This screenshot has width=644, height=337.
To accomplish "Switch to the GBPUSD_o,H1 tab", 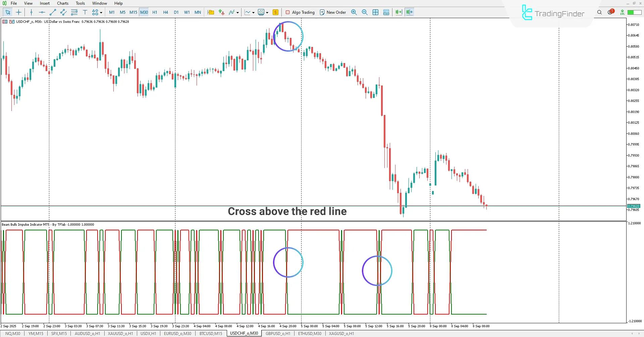I will (x=278, y=333).
